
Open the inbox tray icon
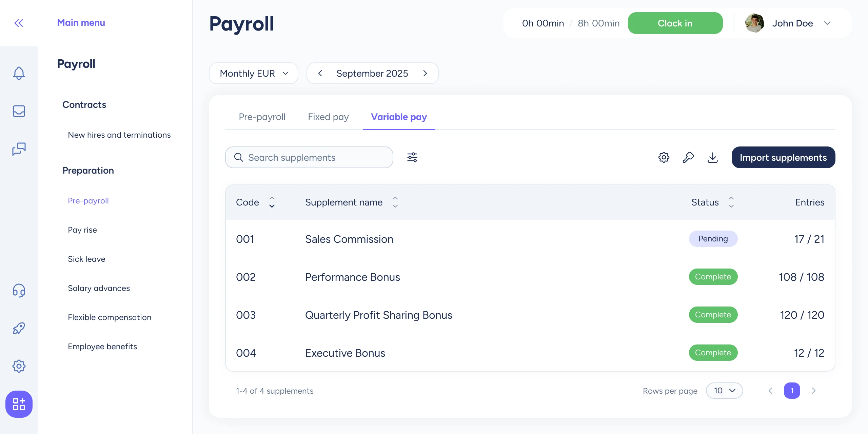[x=19, y=111]
